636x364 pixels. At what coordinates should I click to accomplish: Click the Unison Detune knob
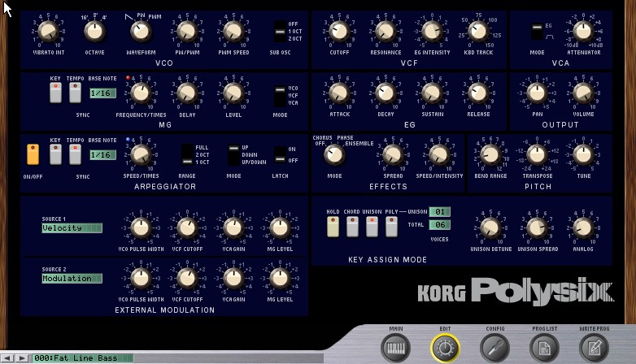[x=490, y=227]
